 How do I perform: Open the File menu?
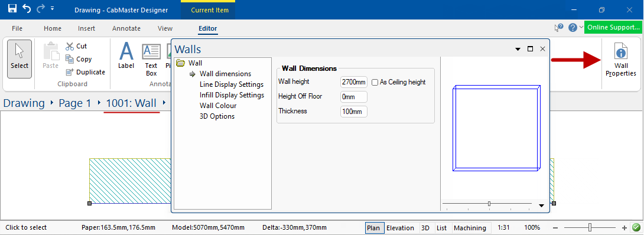(x=17, y=28)
